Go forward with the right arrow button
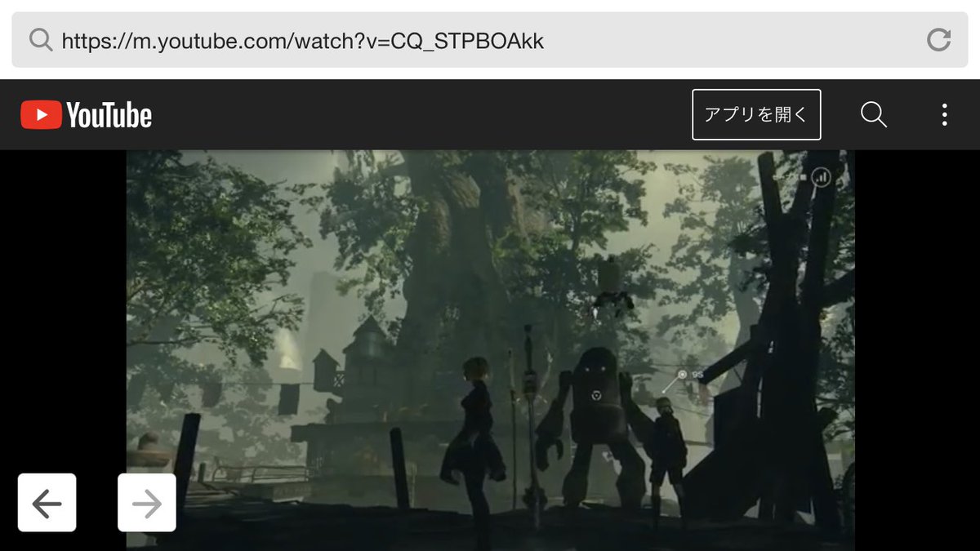The width and height of the screenshot is (980, 551). tap(147, 503)
